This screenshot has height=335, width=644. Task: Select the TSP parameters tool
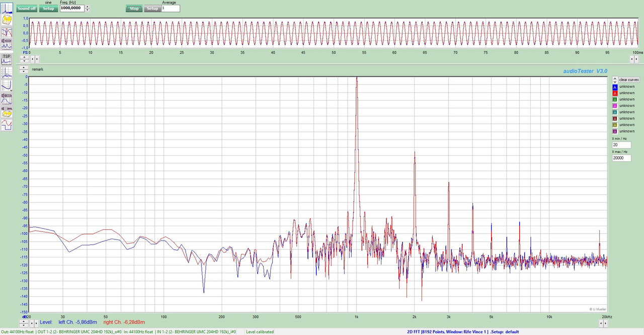pyautogui.click(x=7, y=59)
